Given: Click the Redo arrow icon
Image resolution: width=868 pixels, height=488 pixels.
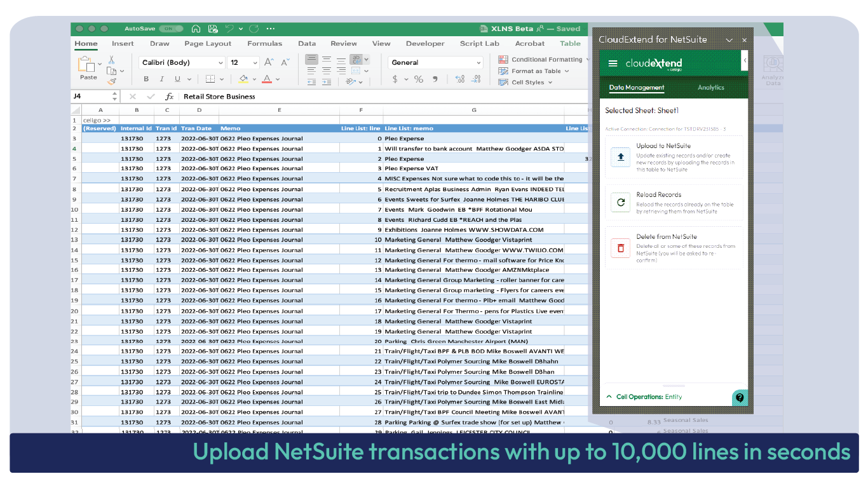Looking at the screenshot, I should 254,29.
